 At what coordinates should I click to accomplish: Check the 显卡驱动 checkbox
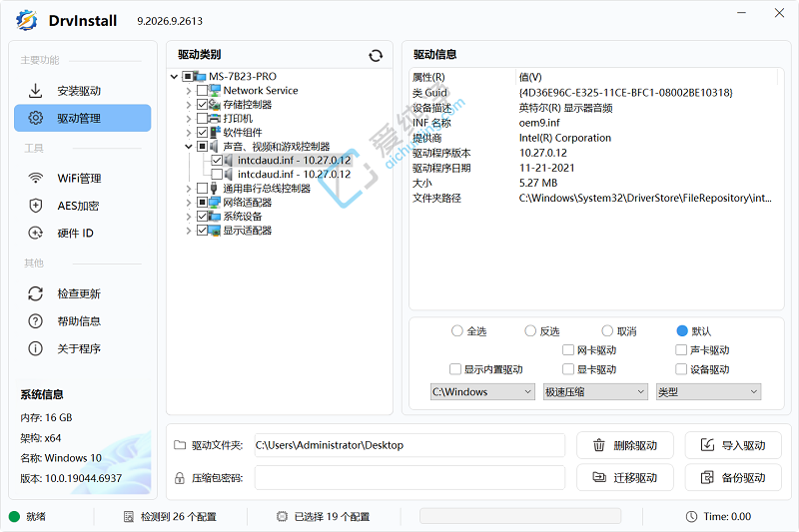tap(568, 369)
